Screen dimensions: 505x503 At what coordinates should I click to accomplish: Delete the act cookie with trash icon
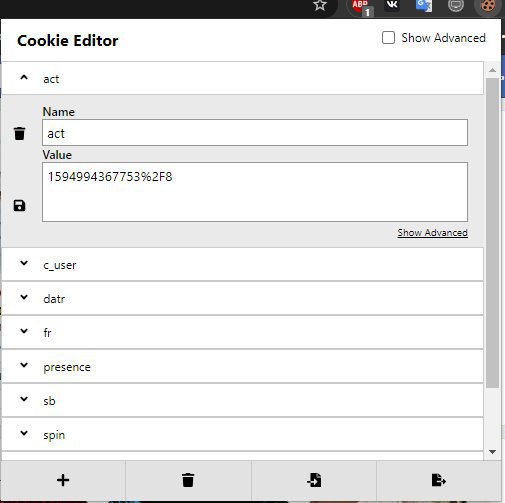[x=20, y=133]
